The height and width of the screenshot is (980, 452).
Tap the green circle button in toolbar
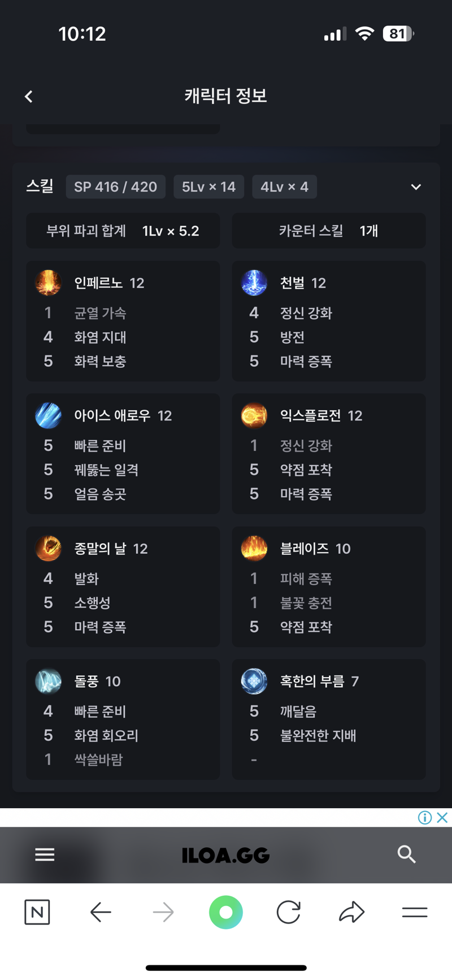(226, 912)
